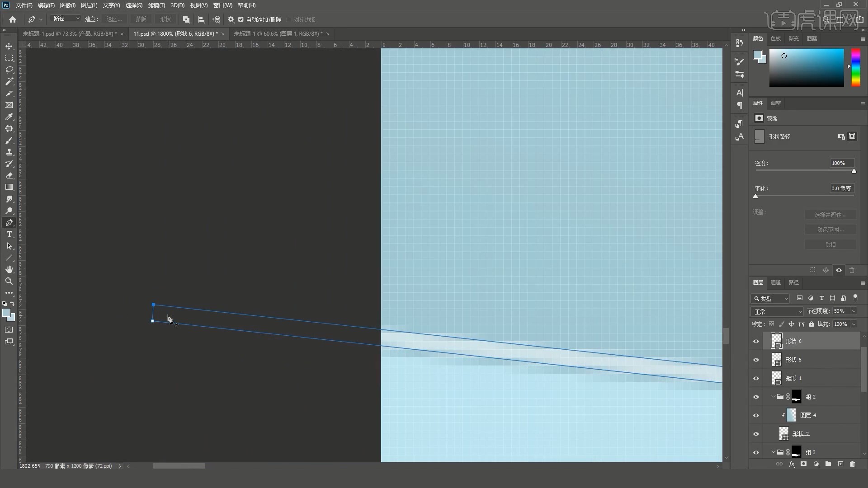Image resolution: width=868 pixels, height=488 pixels.
Task: Hide the 矩形 1 layer
Action: 756,379
